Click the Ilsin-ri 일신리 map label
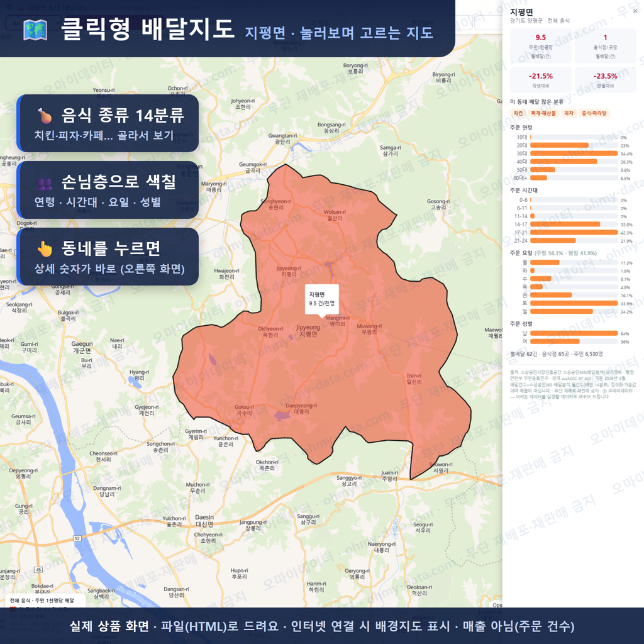 414,379
